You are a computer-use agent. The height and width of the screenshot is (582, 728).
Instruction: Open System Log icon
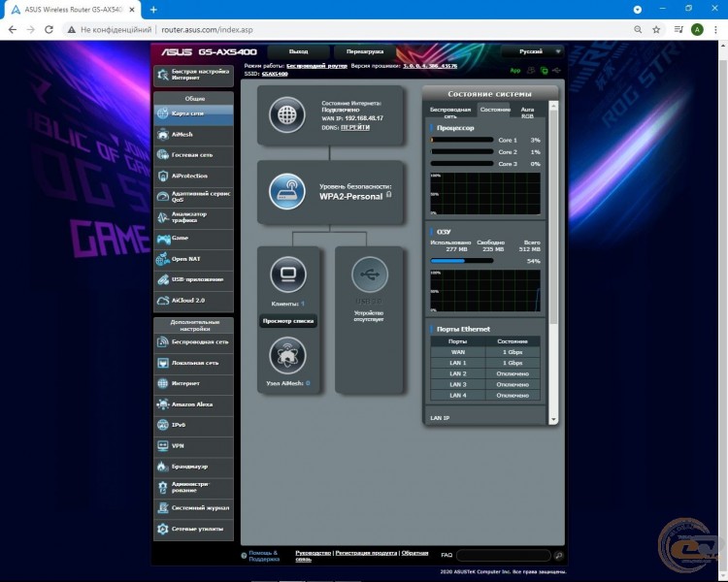tap(162, 507)
